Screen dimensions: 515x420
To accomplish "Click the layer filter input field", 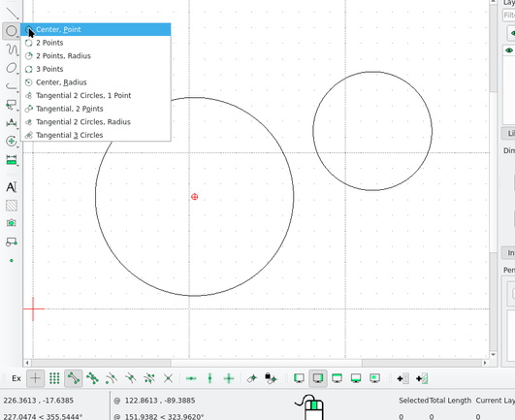I will [x=509, y=16].
